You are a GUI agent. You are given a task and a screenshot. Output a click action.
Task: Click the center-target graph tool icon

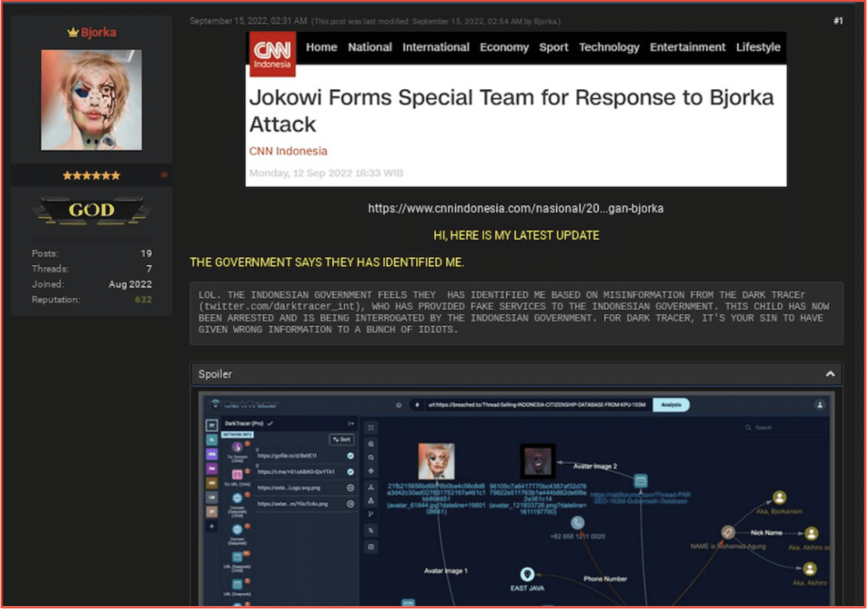pyautogui.click(x=371, y=471)
